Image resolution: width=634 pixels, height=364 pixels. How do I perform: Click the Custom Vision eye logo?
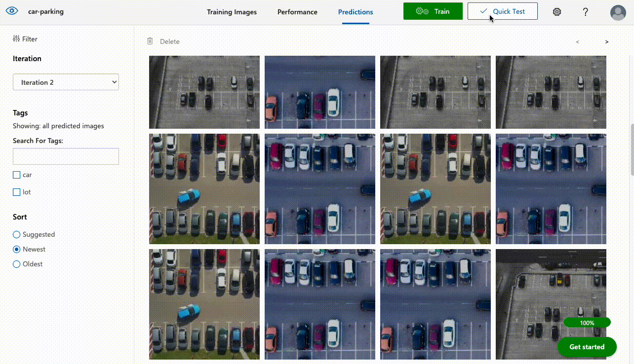[13, 11]
